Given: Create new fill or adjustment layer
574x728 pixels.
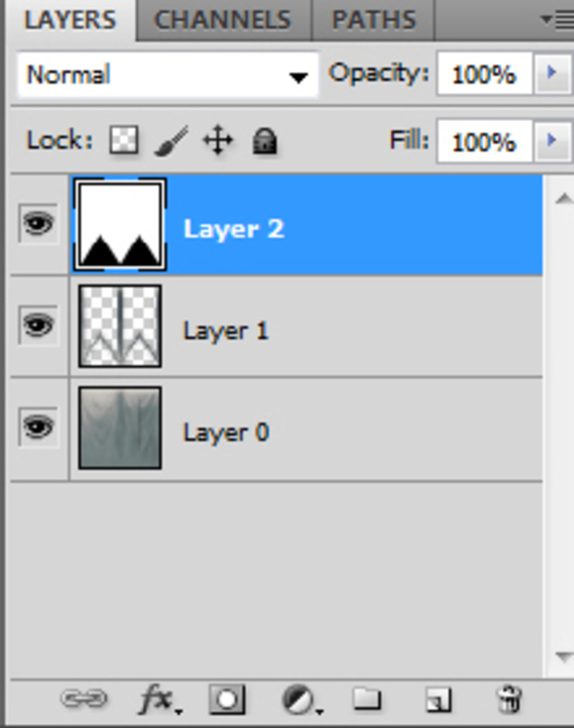Looking at the screenshot, I should [x=299, y=700].
